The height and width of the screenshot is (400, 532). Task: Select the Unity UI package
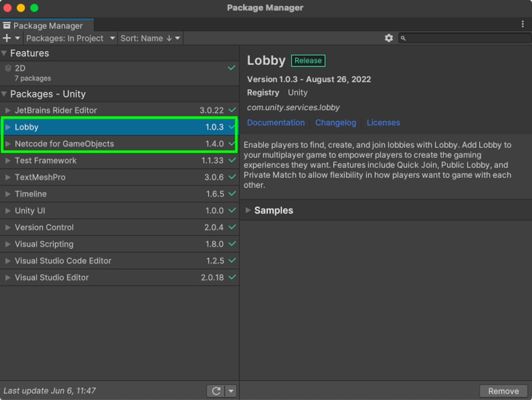coord(119,210)
